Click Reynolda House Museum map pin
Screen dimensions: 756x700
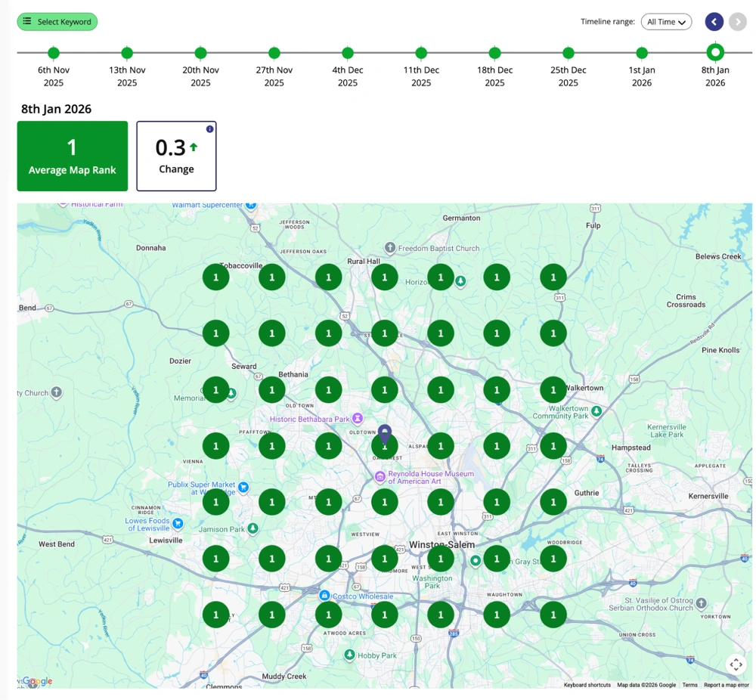click(380, 477)
